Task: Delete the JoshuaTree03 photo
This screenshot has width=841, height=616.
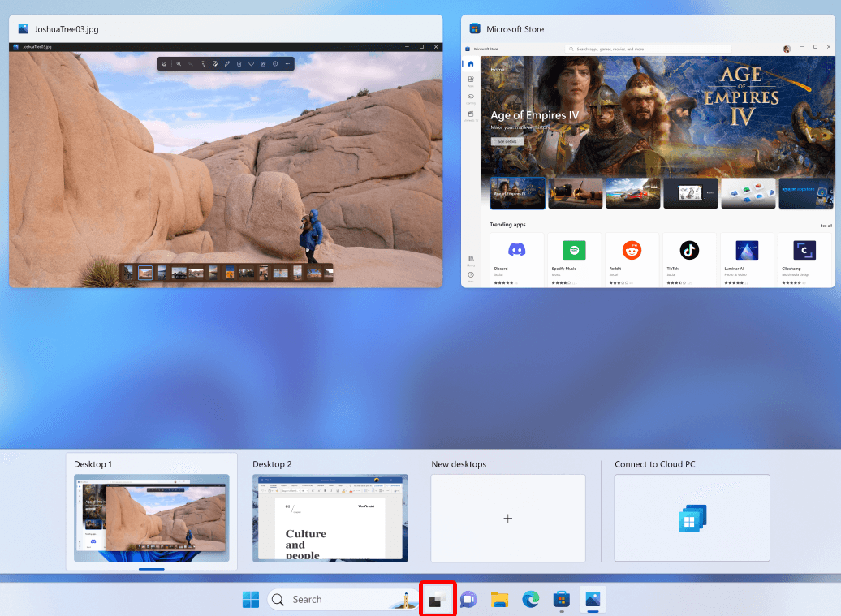Action: coord(239,63)
